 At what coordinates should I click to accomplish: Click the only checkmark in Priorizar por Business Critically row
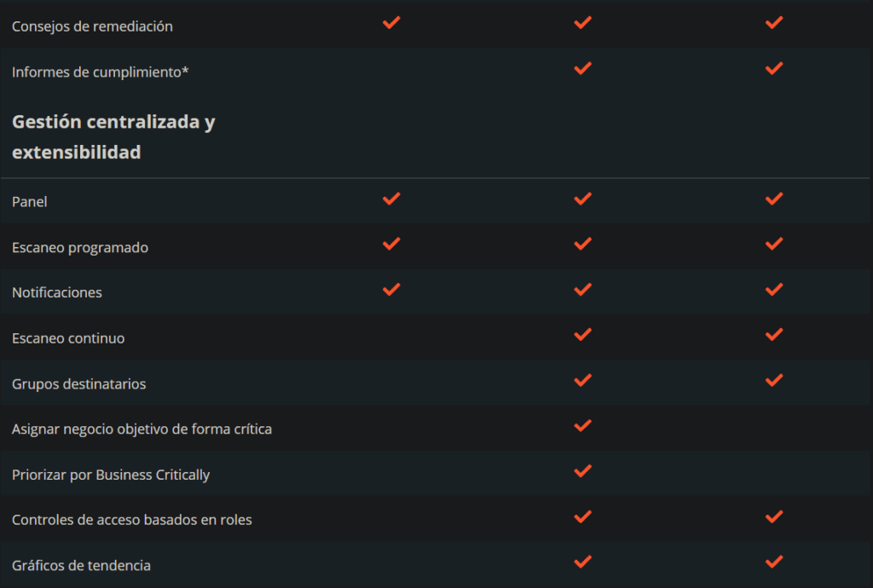tap(583, 470)
